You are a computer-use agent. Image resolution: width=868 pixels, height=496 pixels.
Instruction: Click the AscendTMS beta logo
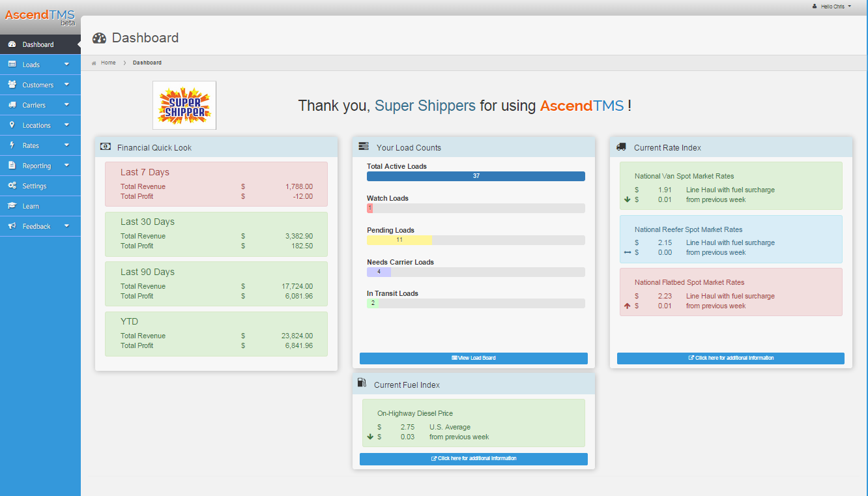(x=40, y=17)
